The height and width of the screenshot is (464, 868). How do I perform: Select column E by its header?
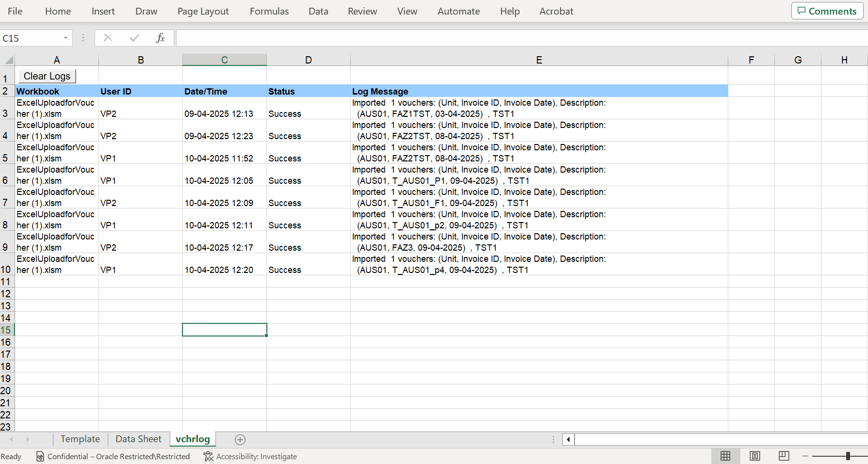539,60
